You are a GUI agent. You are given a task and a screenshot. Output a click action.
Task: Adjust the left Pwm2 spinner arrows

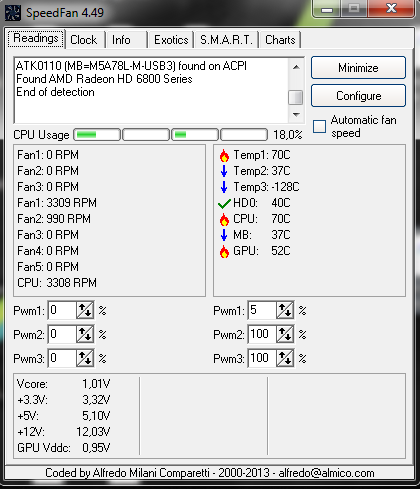point(85,335)
